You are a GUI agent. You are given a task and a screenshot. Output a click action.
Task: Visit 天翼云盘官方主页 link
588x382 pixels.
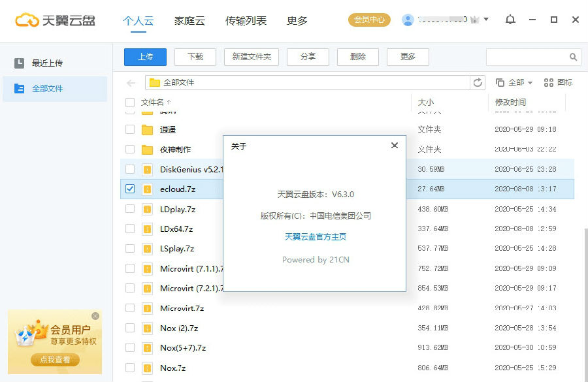click(x=315, y=237)
